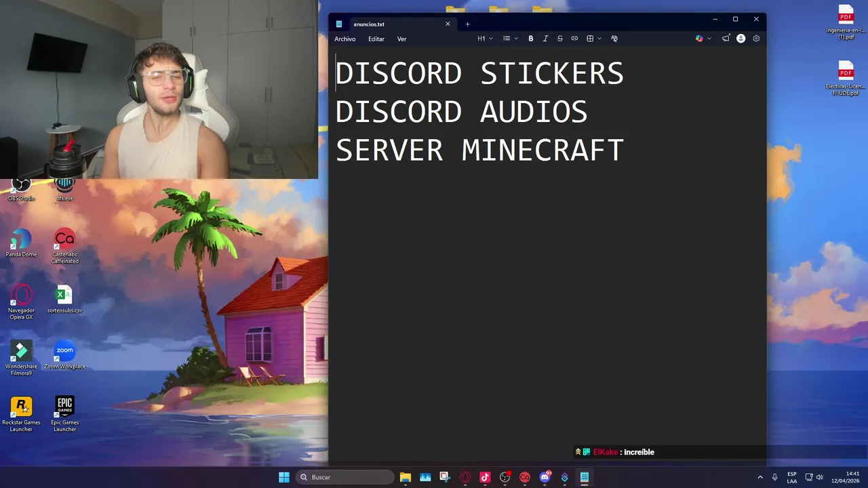
Task: Select Navegador Opera GX desktop icon
Action: click(x=21, y=302)
